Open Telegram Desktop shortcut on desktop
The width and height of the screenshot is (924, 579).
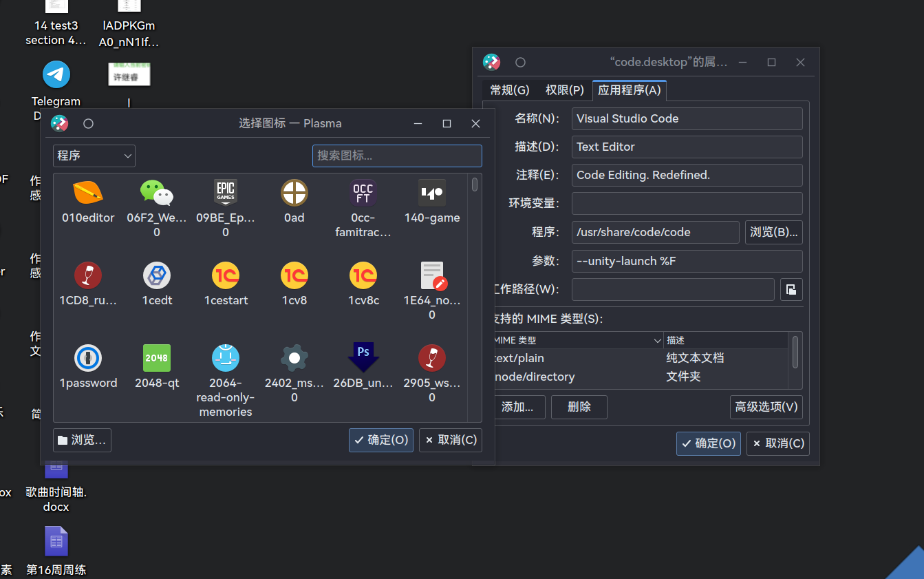tap(56, 74)
